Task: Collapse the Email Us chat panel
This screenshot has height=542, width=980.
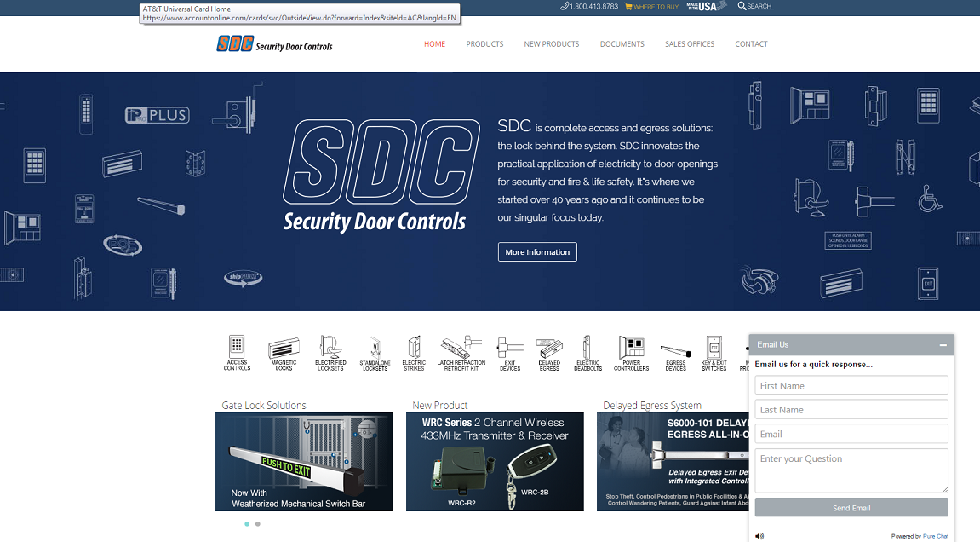Action: click(943, 344)
